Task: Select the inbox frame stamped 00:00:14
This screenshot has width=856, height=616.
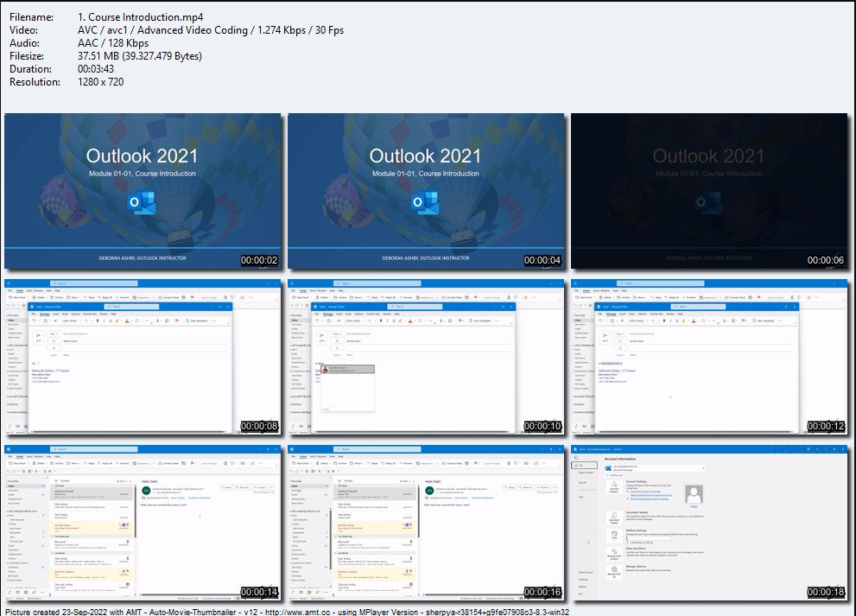Action: point(143,523)
